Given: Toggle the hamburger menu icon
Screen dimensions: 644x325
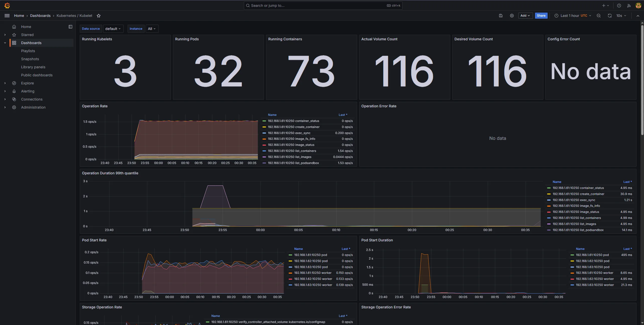Looking at the screenshot, I should pos(7,16).
